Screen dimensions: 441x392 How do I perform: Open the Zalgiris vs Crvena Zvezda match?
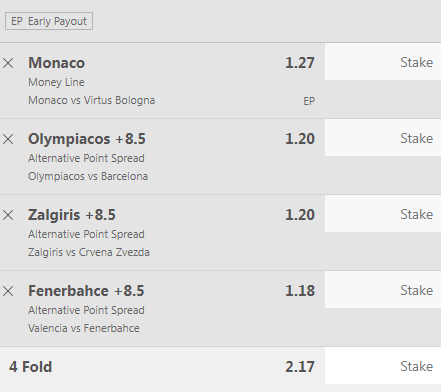(x=89, y=252)
